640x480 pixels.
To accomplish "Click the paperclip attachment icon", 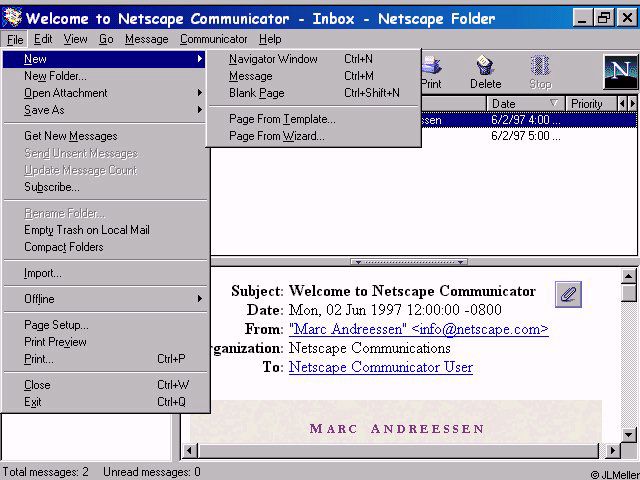I will tap(568, 294).
